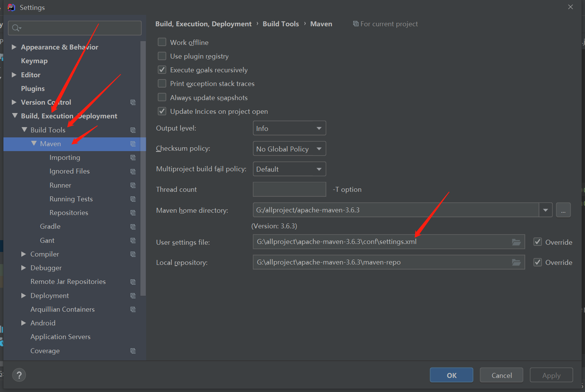
Task: Toggle Override for User settings file
Action: coord(537,242)
